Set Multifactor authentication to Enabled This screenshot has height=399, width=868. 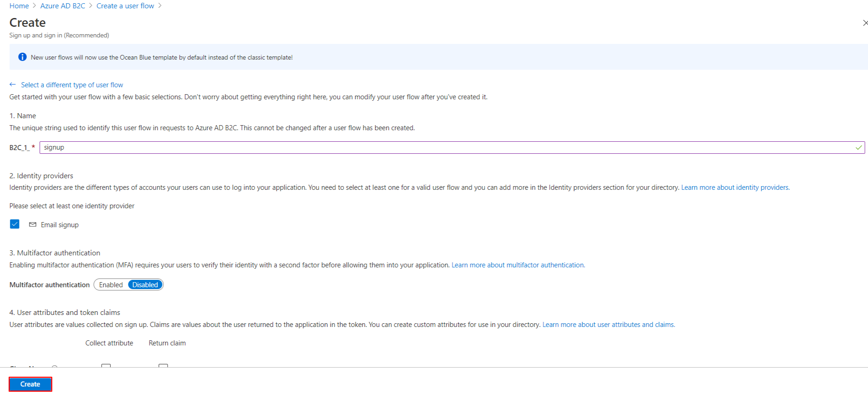tap(111, 285)
